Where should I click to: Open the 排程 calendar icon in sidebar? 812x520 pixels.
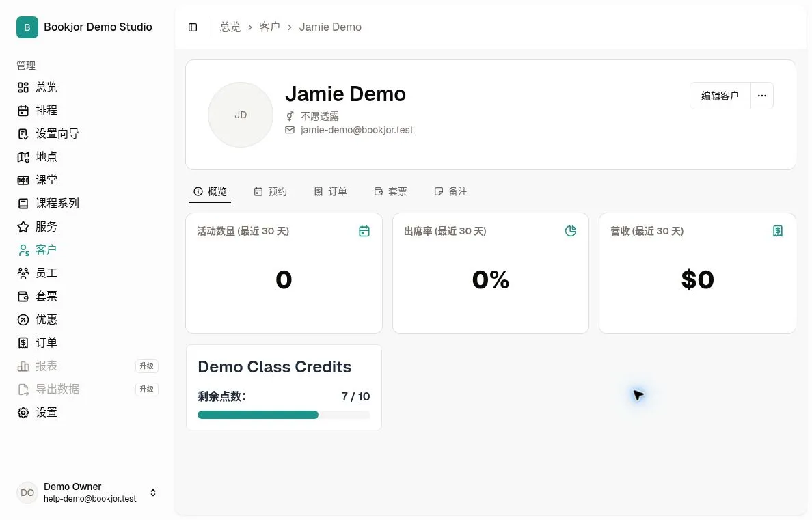[x=23, y=111]
